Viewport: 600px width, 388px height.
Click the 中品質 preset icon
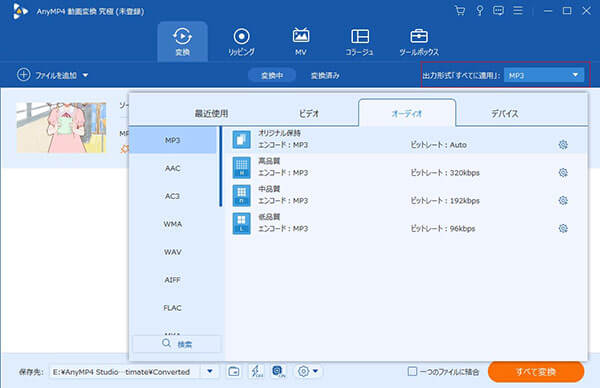pyautogui.click(x=241, y=195)
